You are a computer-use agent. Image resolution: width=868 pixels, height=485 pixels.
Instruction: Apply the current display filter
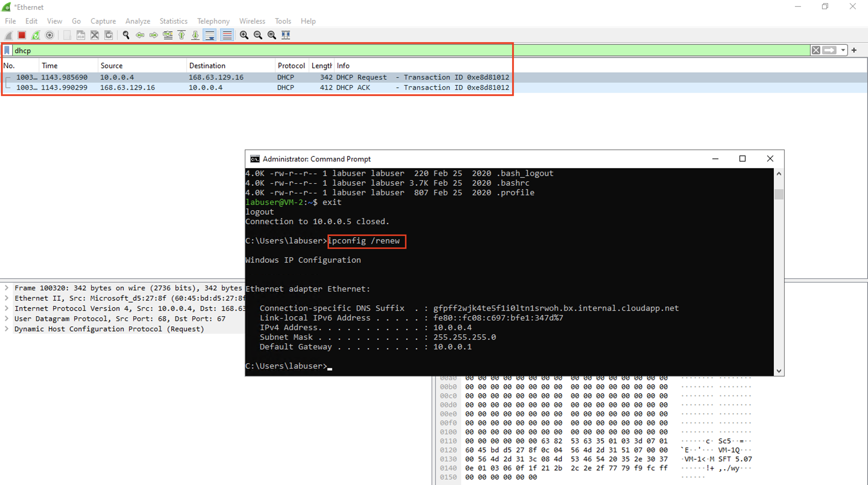(830, 50)
